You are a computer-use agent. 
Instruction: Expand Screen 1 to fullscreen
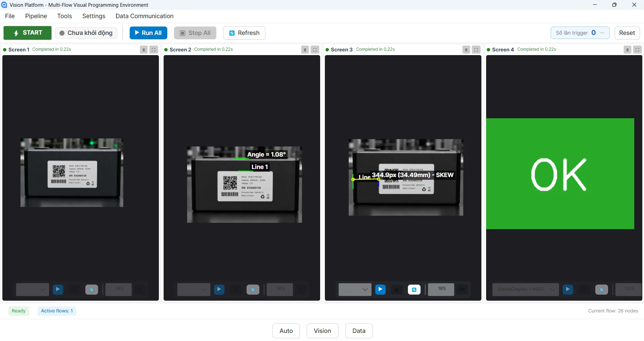click(154, 50)
